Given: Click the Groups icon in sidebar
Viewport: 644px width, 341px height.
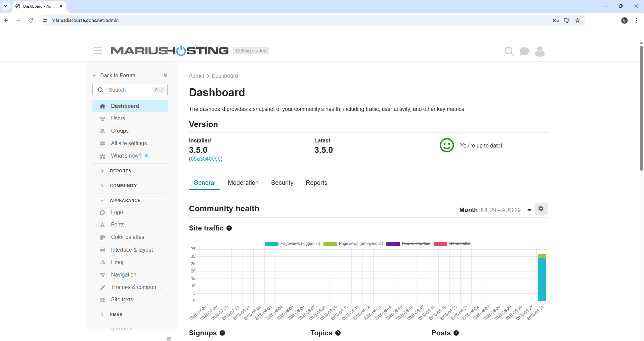Looking at the screenshot, I should coord(102,131).
